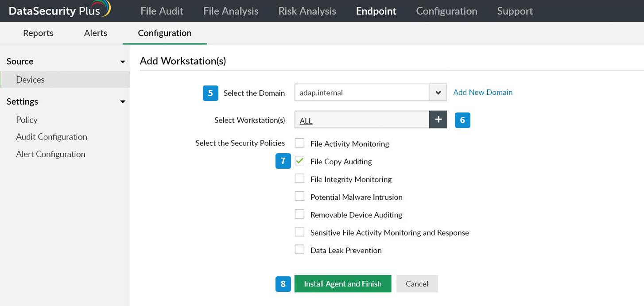Click the plus icon beside Select Workstation(s)
This screenshot has height=306, width=644.
(438, 120)
